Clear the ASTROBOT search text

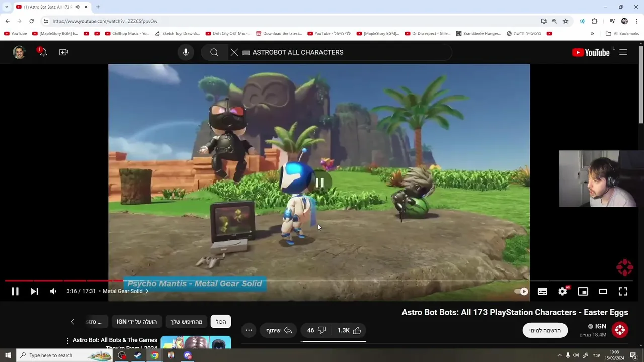click(x=234, y=52)
